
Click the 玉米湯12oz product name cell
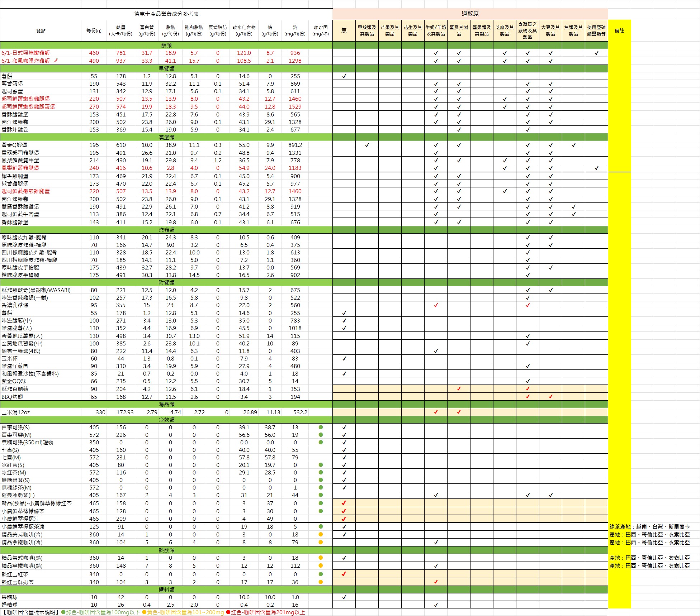[x=41, y=412]
